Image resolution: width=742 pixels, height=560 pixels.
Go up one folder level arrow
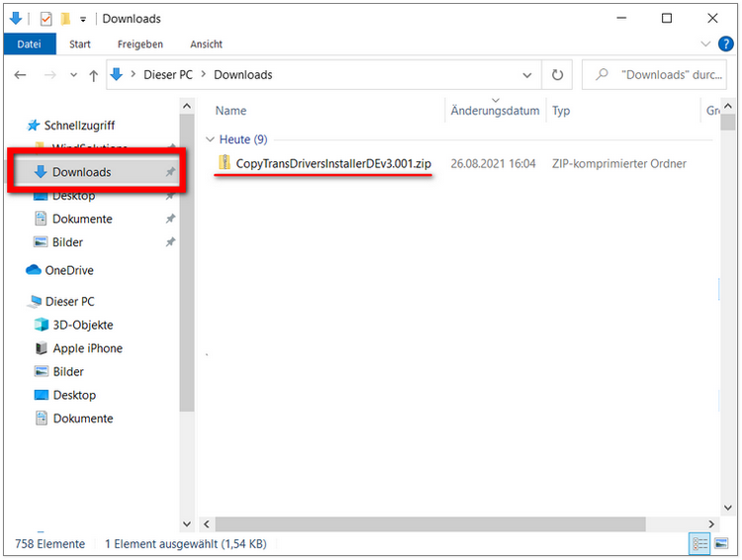[93, 75]
